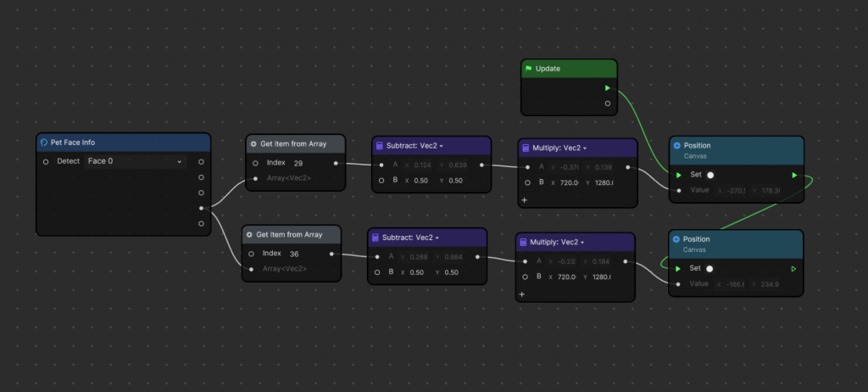Click the blue icon on lower Position node

(676, 239)
